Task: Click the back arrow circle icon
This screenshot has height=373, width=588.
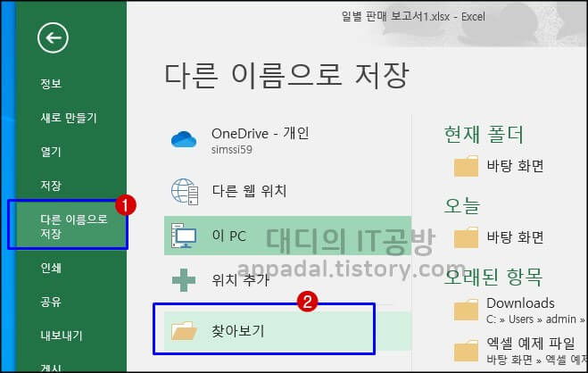Action: coord(53,37)
